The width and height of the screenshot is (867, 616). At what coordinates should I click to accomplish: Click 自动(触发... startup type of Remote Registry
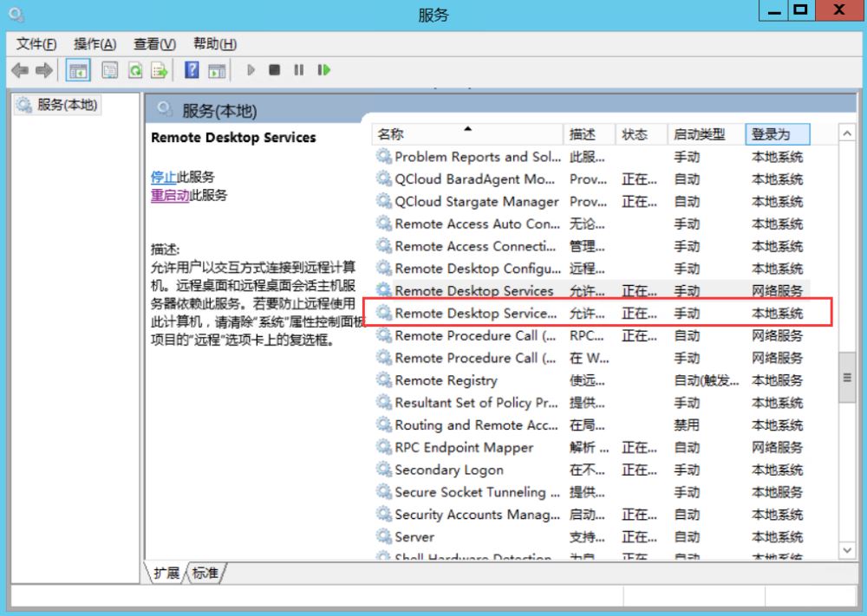coord(706,380)
